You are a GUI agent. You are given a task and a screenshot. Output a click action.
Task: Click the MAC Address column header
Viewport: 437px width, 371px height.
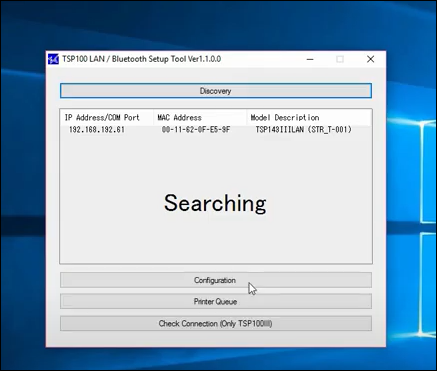tap(200, 118)
